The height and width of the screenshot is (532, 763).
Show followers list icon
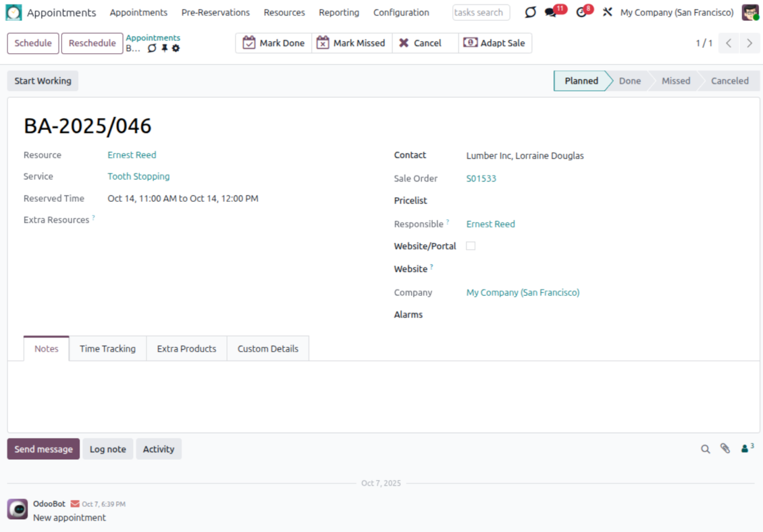click(x=746, y=448)
